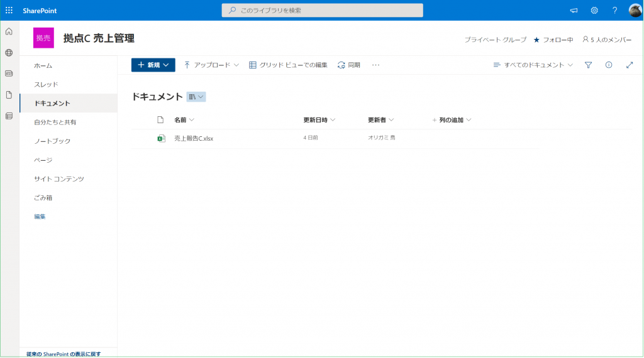The height and width of the screenshot is (358, 644).
Task: Show the details pane info icon
Action: [608, 65]
